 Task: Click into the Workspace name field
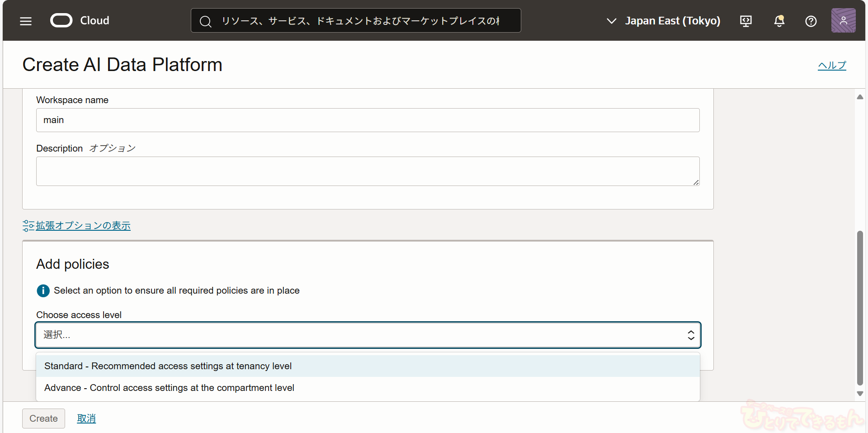(368, 120)
